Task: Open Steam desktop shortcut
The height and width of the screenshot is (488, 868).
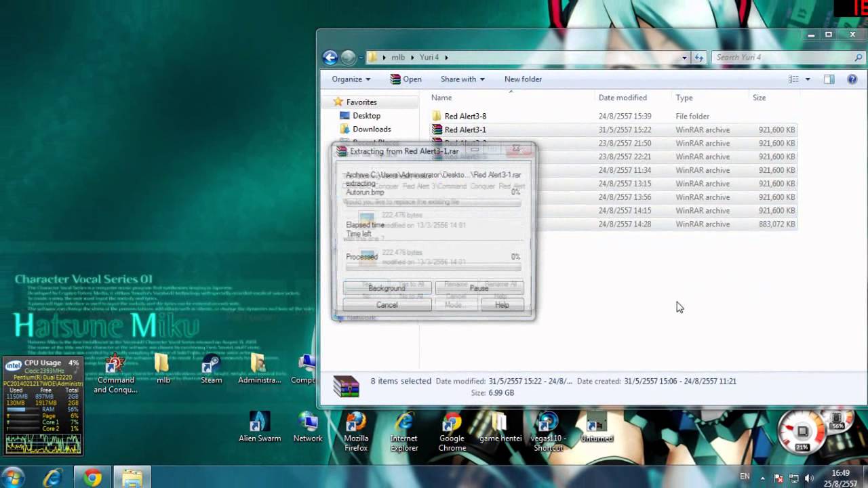Action: [x=211, y=369]
